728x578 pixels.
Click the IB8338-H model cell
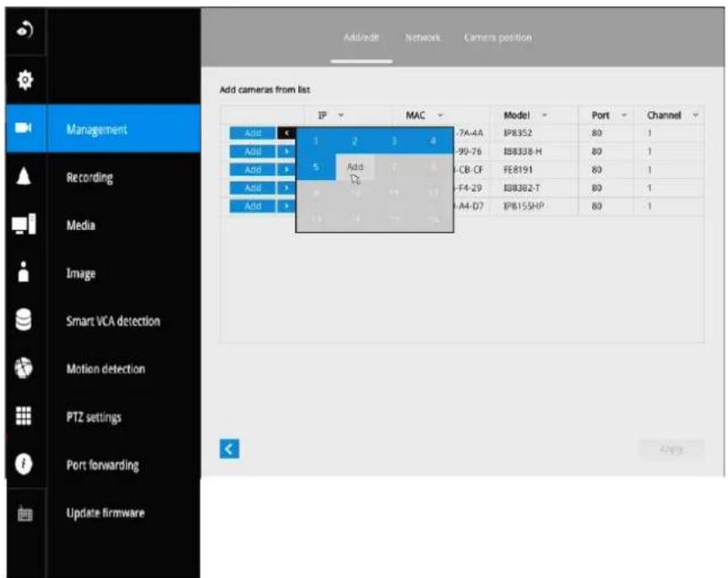coord(523,151)
